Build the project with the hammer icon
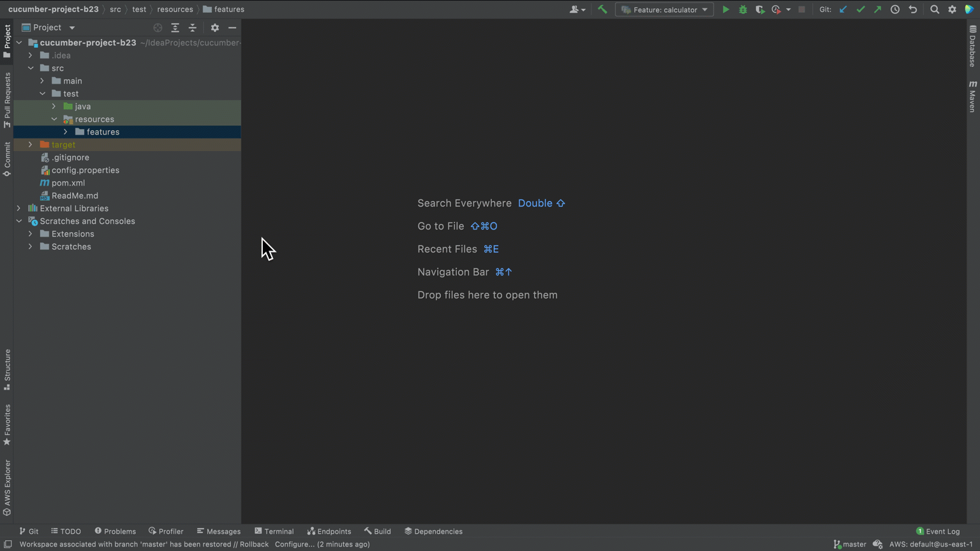Viewport: 980px width, 551px height. (602, 10)
